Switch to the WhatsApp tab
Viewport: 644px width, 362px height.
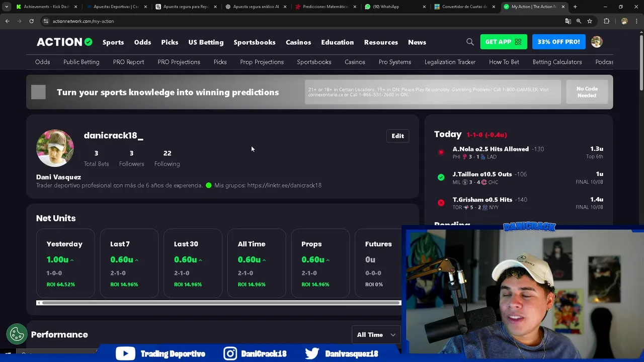(x=395, y=7)
